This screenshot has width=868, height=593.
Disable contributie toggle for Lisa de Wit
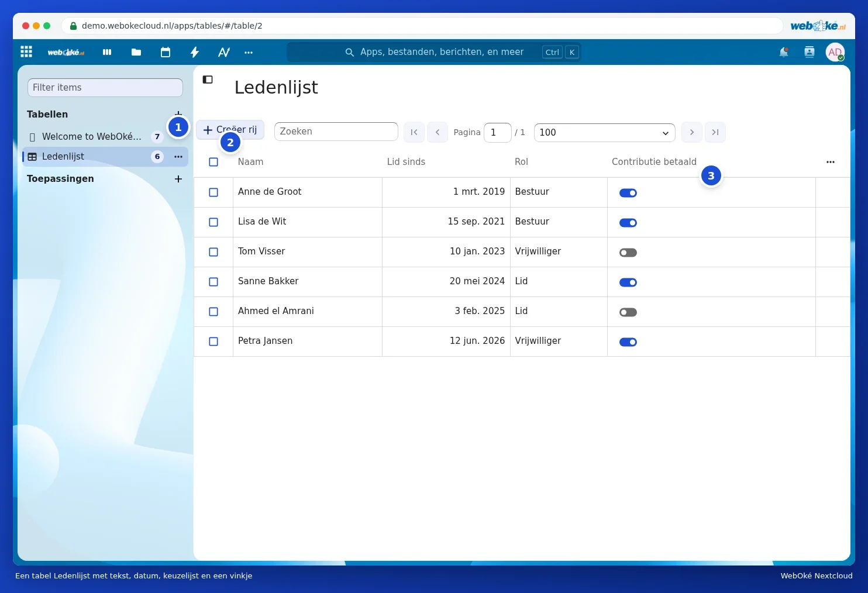point(628,223)
